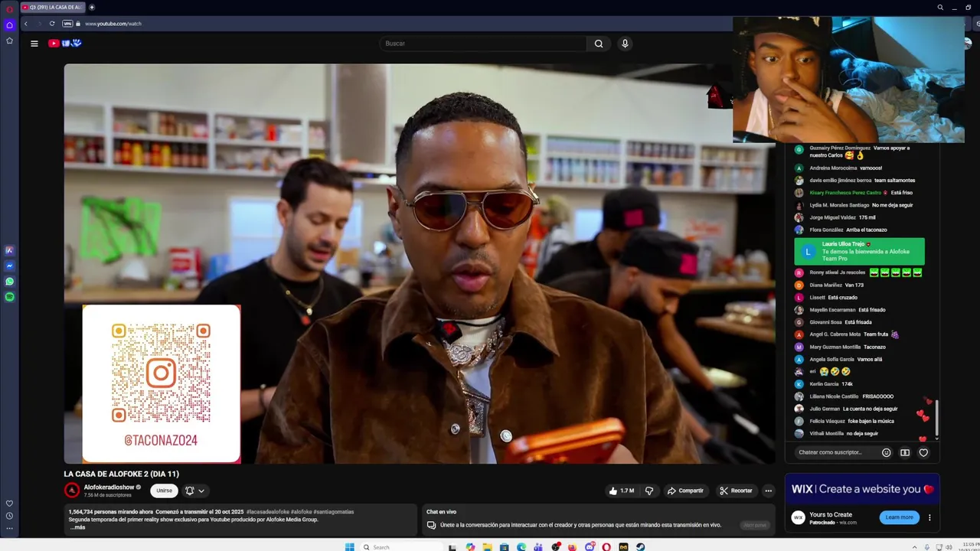Click the video title text
Viewport: 980px width, 551px height.
click(x=121, y=474)
